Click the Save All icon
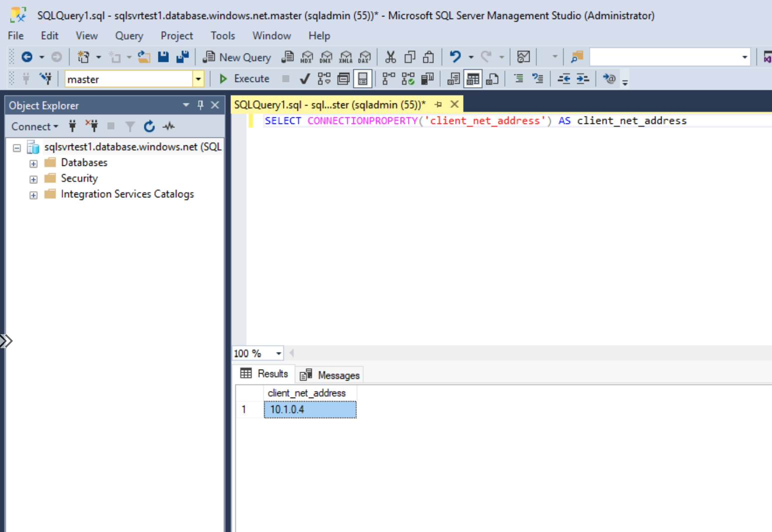 (x=182, y=57)
